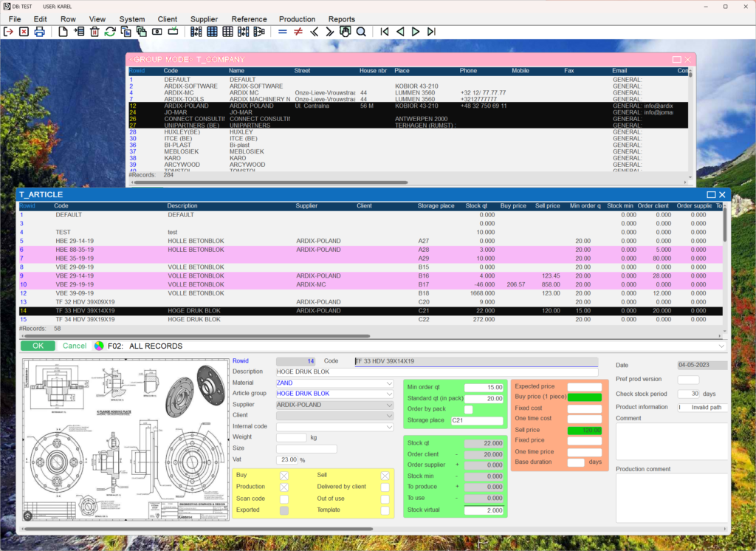Click the new blank document icon
Viewport: 756px width, 551px height.
pyautogui.click(x=63, y=32)
